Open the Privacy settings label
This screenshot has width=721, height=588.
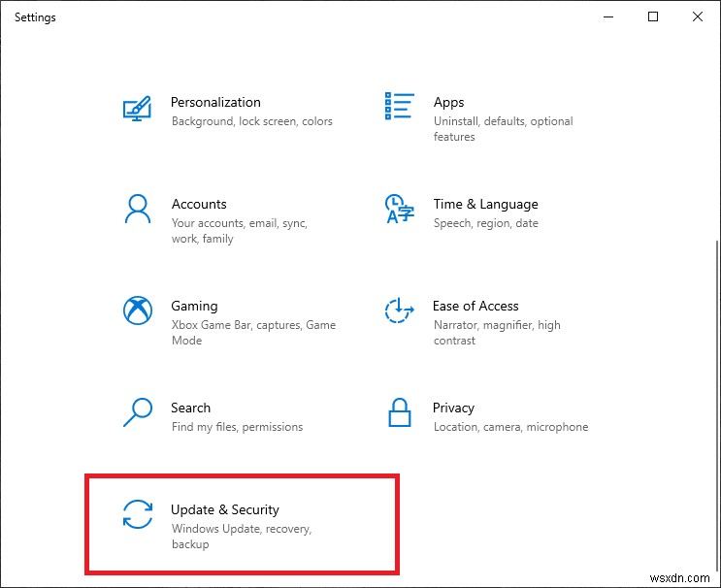click(453, 408)
